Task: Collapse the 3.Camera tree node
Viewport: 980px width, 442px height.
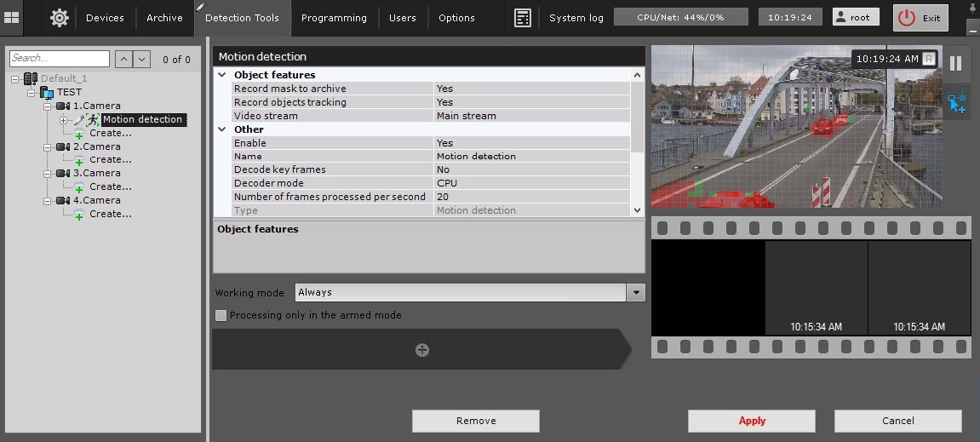Action: point(49,174)
